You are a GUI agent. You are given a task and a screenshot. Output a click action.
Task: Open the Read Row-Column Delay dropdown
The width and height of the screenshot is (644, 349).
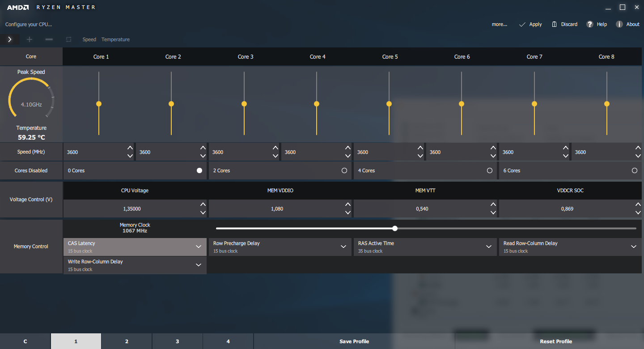(x=570, y=247)
